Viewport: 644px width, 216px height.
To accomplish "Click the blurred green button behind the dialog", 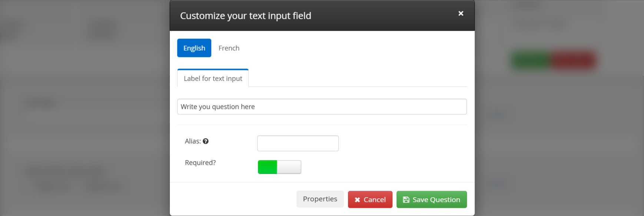I will click(531, 60).
